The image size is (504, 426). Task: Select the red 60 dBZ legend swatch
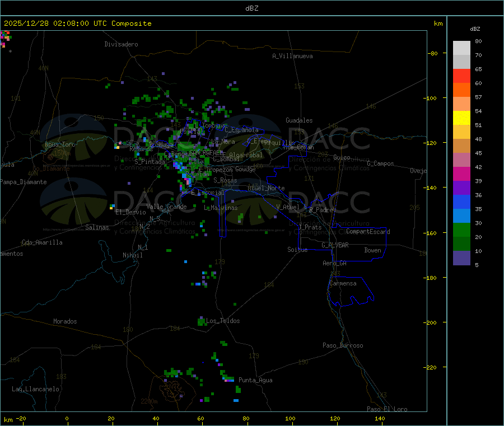tap(461, 76)
